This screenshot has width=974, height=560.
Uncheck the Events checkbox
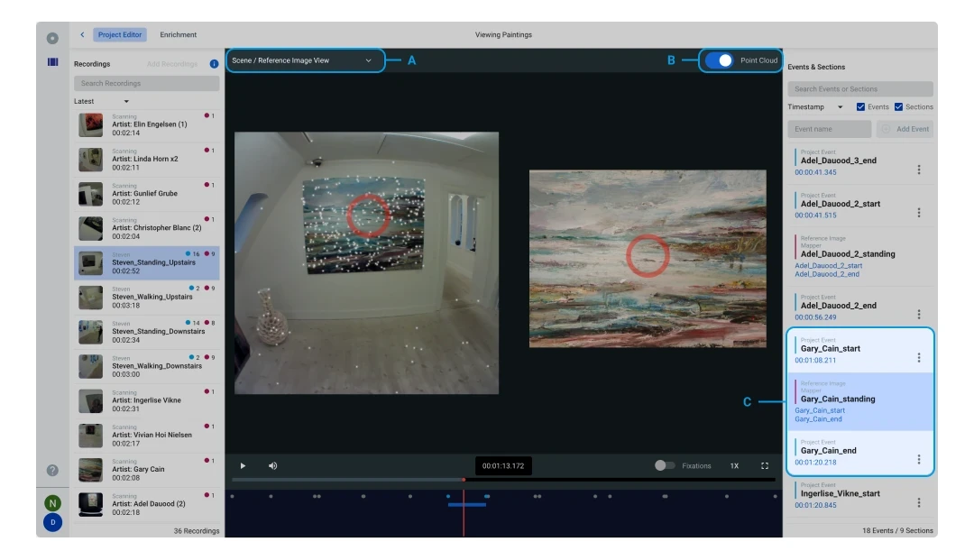pos(860,106)
